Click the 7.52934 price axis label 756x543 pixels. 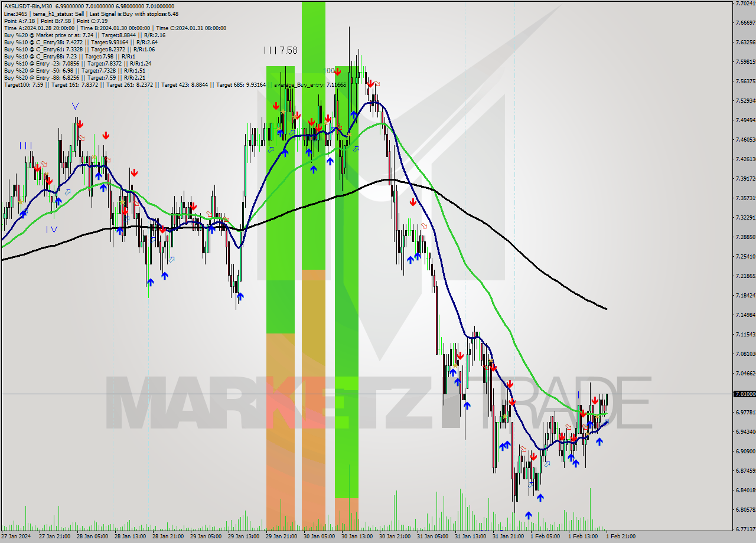point(744,100)
